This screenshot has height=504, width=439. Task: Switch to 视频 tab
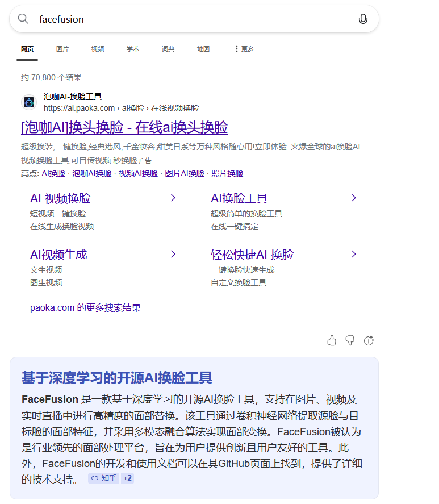(98, 49)
